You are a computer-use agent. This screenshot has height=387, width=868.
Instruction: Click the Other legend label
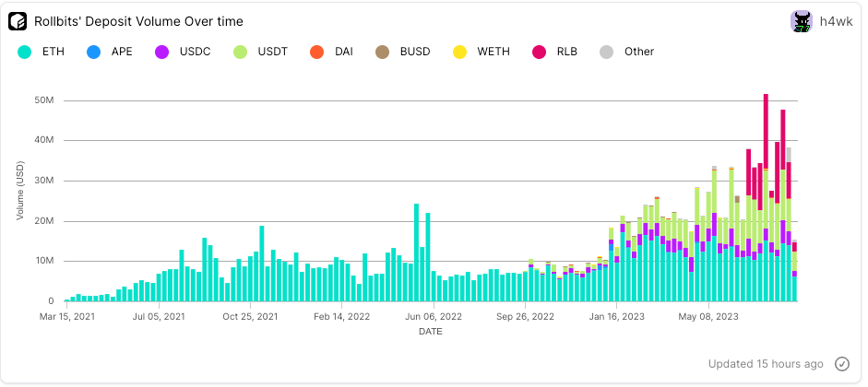point(639,52)
